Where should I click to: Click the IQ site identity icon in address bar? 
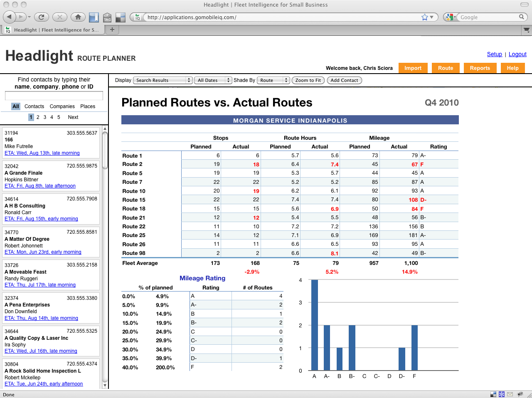[137, 17]
